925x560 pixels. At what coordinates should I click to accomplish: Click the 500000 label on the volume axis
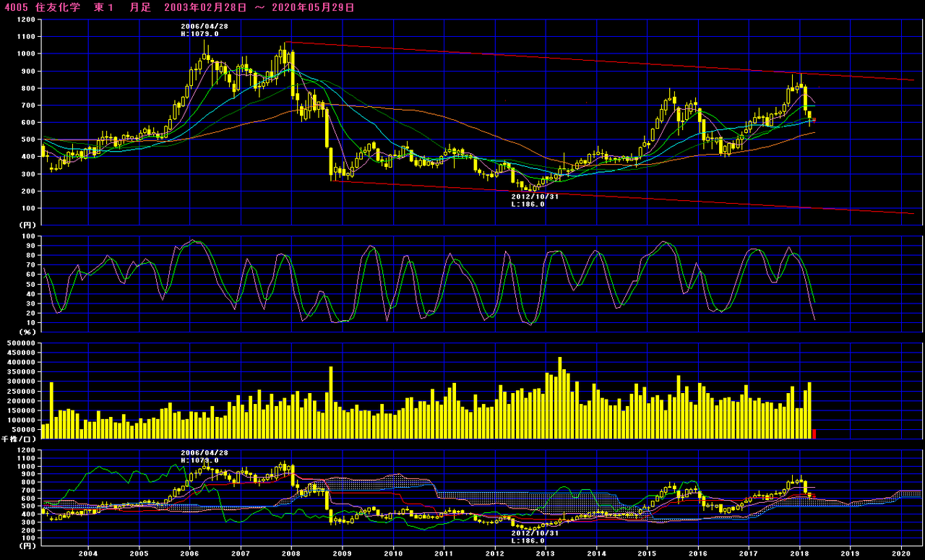20,343
